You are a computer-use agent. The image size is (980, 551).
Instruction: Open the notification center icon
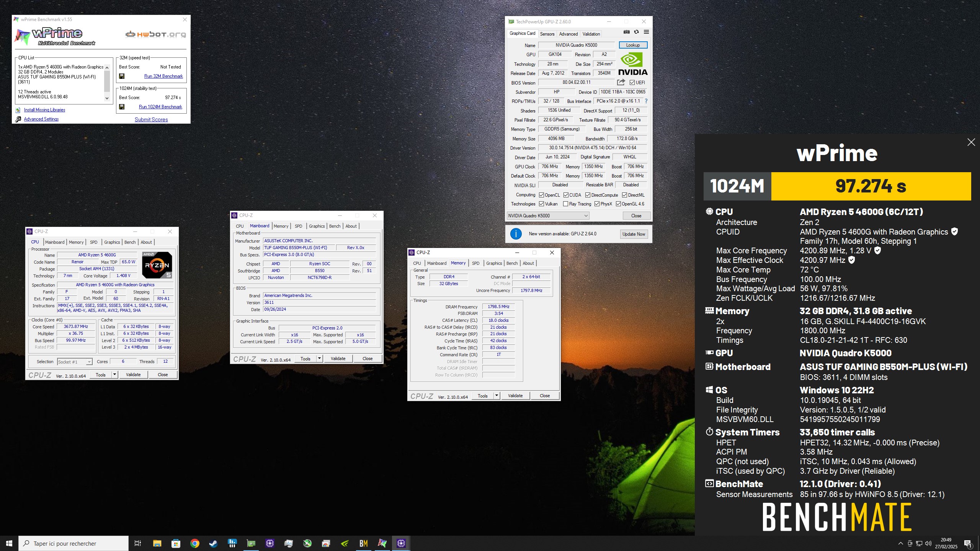point(968,543)
